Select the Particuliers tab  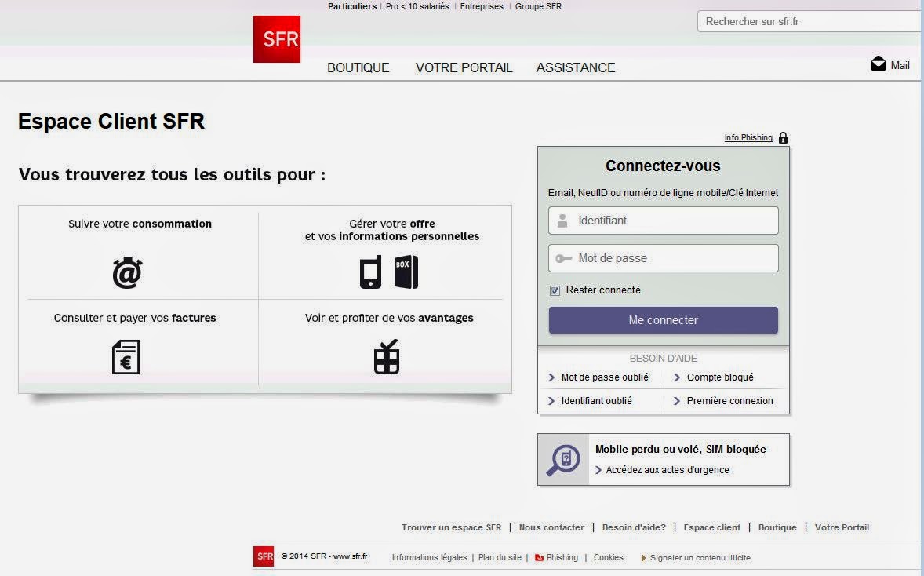click(352, 6)
